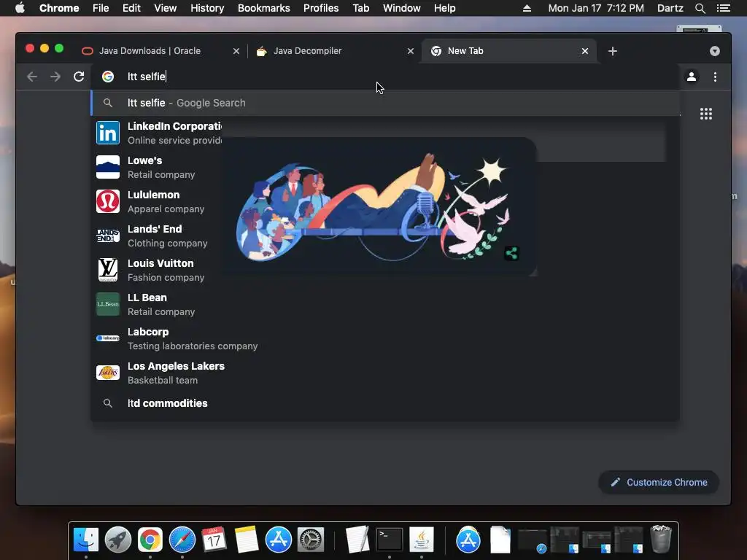Choose the Labcorp suggestion
This screenshot has width=747, height=560.
pos(385,338)
